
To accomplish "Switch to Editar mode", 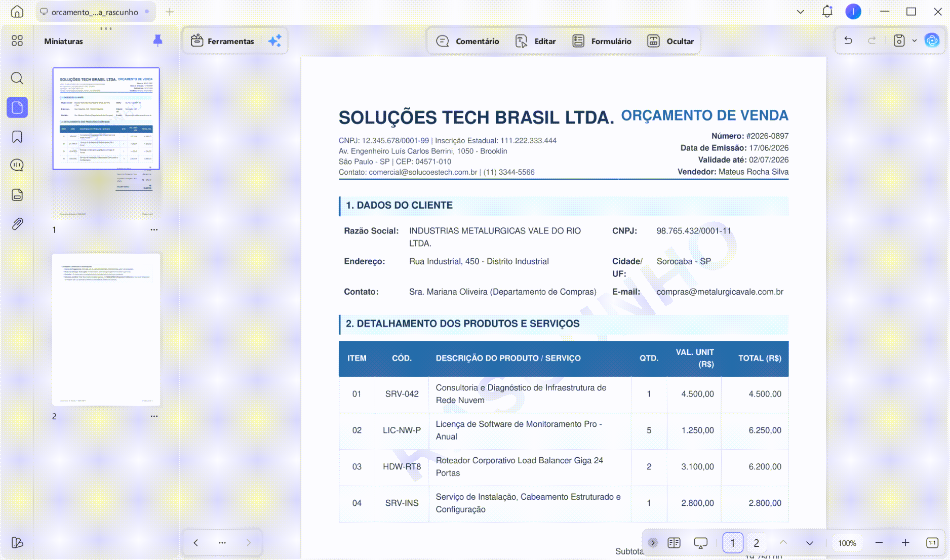I will tap(536, 41).
